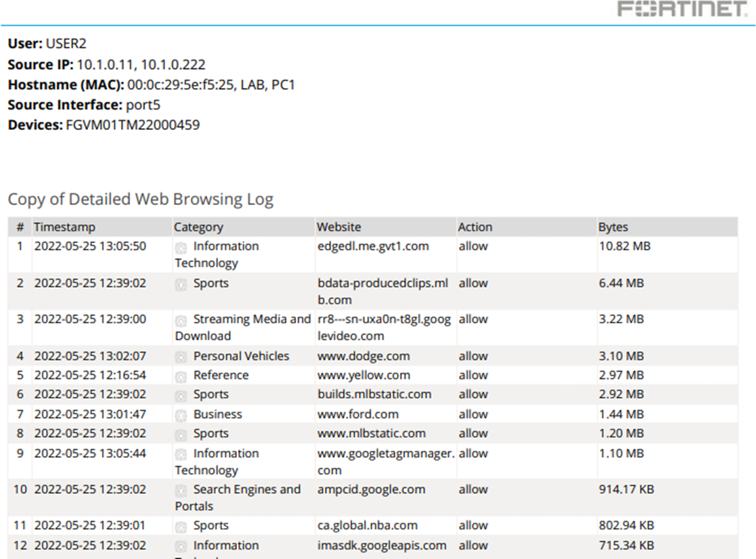This screenshot has width=756, height=559.
Task: Click the Category column header
Action: click(198, 227)
